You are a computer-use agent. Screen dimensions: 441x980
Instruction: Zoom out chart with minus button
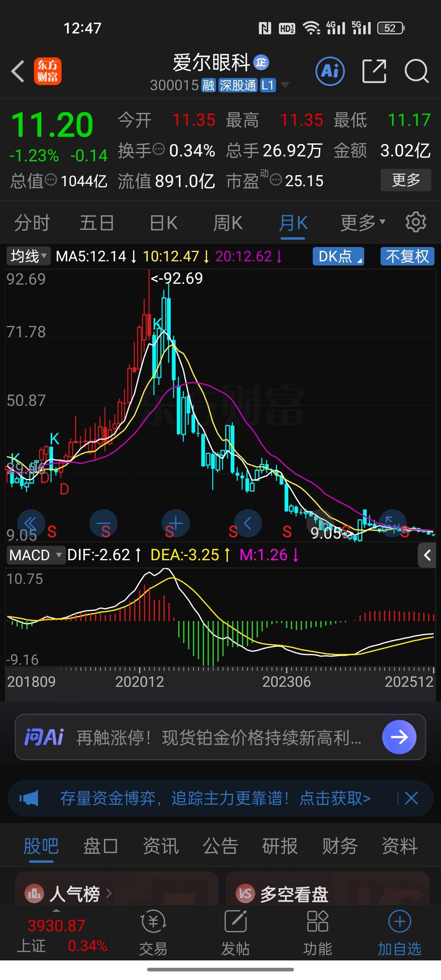(x=103, y=523)
